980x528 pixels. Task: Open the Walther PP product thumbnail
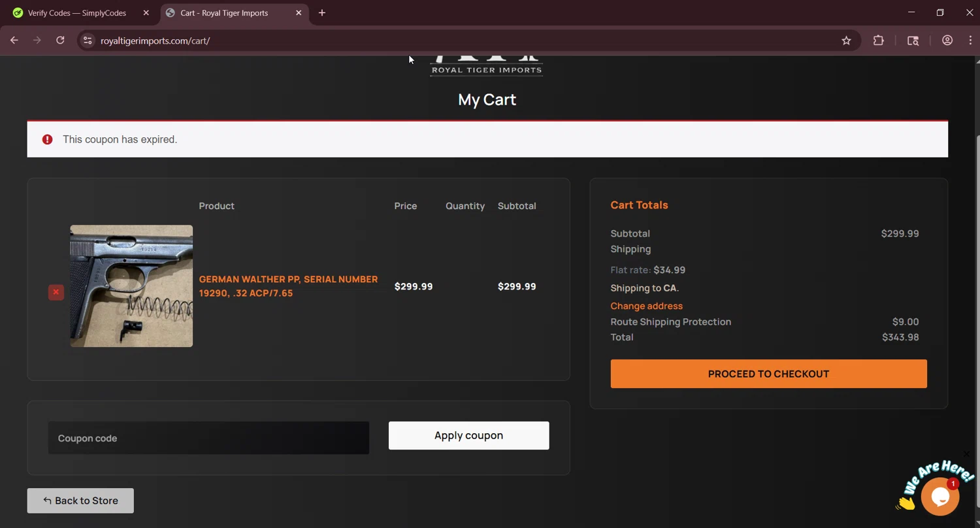tap(131, 286)
